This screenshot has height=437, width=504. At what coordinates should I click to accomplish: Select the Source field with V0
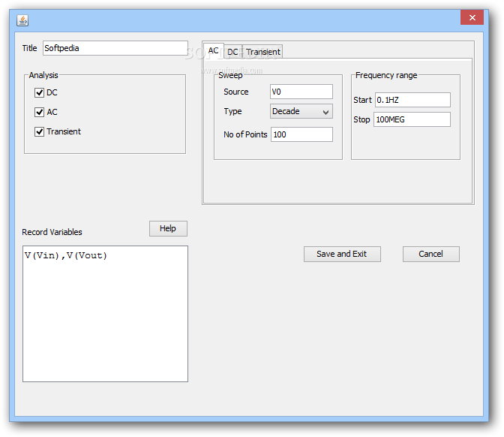tap(301, 92)
